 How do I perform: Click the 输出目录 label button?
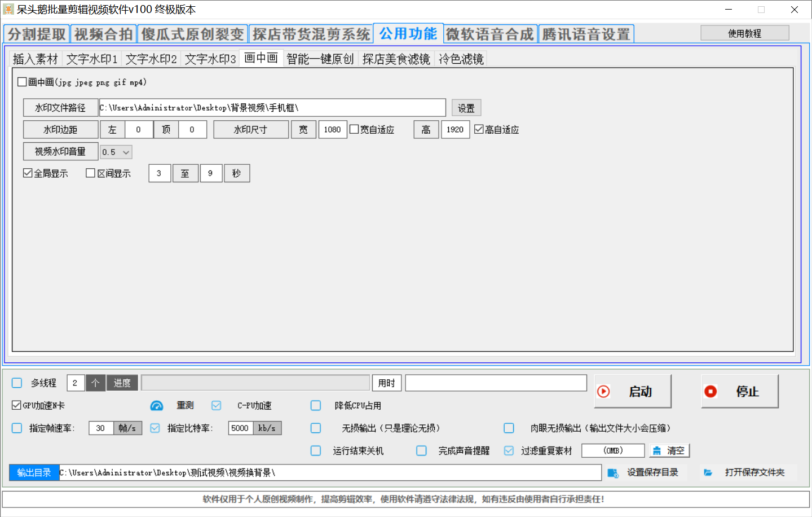tap(34, 472)
